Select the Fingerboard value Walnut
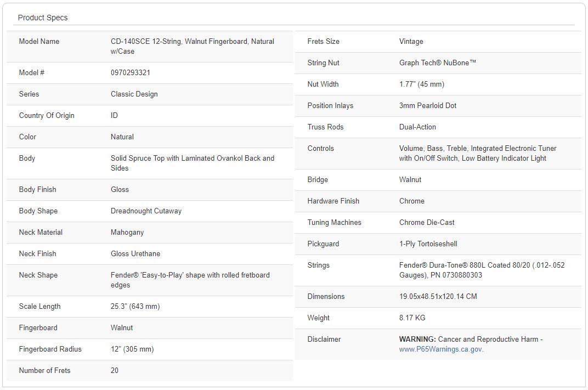The height and width of the screenshot is (390, 588). point(122,328)
